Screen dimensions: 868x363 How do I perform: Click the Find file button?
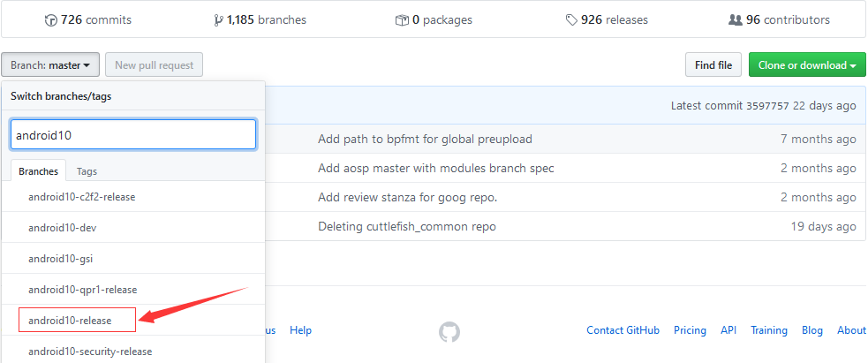tap(713, 65)
